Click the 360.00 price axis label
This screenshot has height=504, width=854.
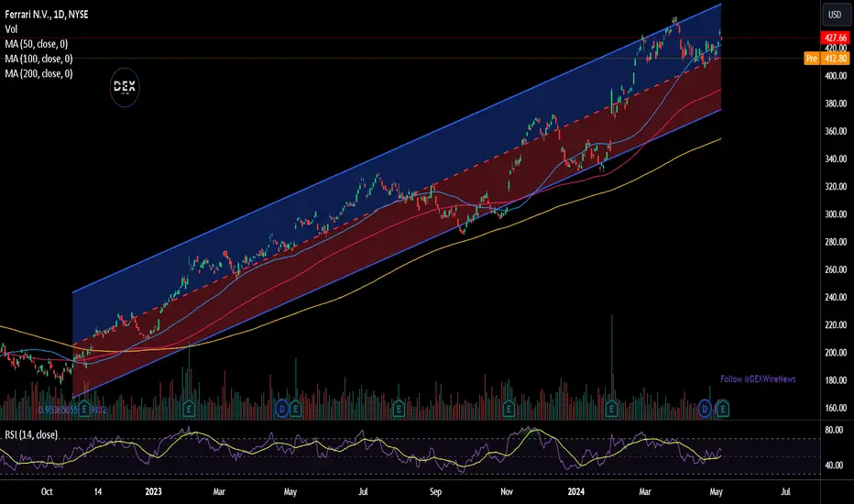coord(836,131)
